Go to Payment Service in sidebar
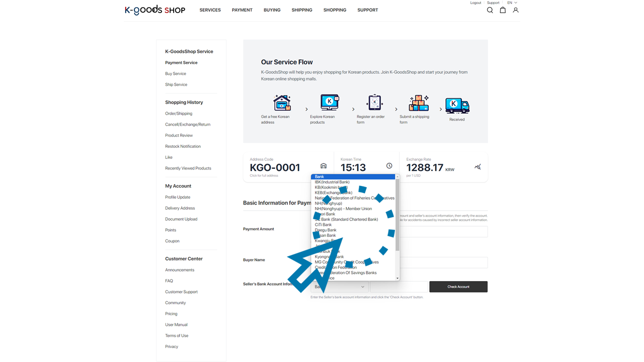Image resolution: width=644 pixels, height=362 pixels. [181, 63]
